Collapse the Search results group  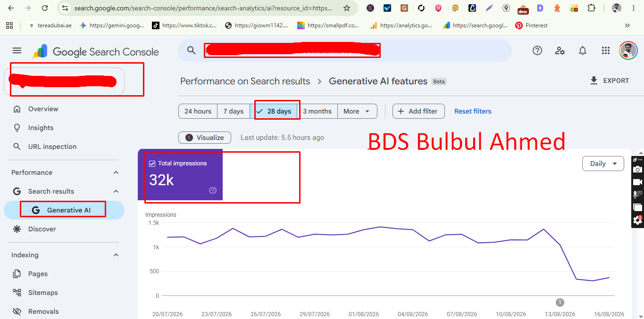click(x=116, y=191)
